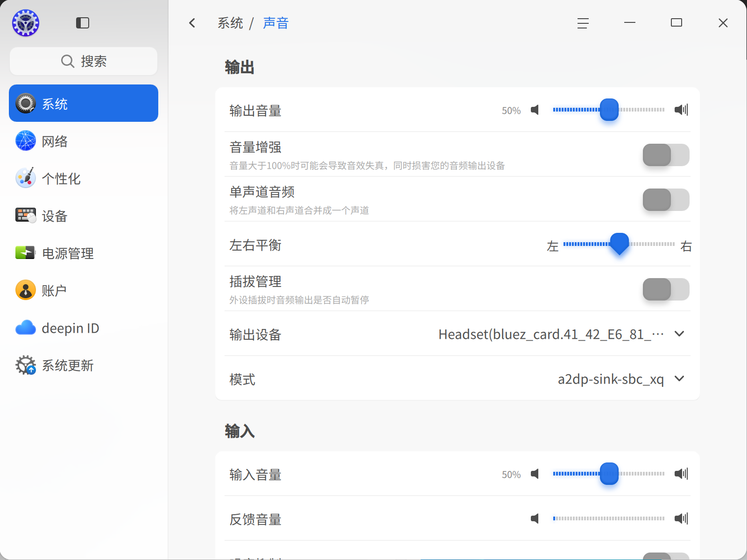The height and width of the screenshot is (560, 747).
Task: Click 声音 breadcrumb in title bar
Action: pos(276,23)
